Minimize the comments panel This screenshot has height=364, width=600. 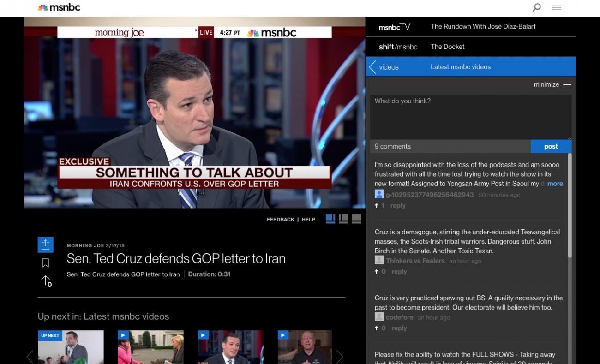pos(552,84)
